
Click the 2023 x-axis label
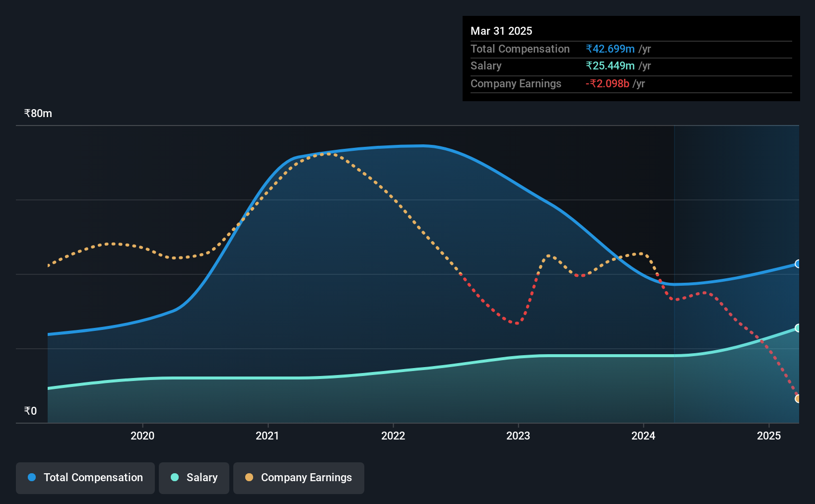pos(518,436)
